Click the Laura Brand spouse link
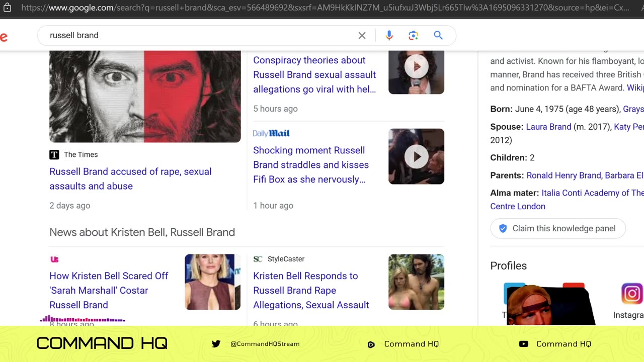Image resolution: width=644 pixels, height=362 pixels. tap(548, 127)
